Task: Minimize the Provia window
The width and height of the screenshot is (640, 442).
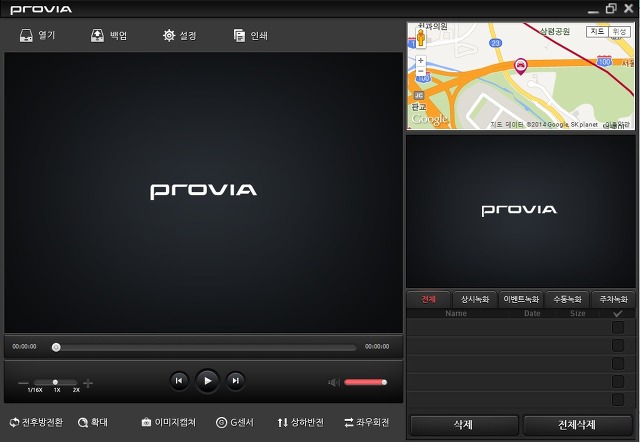Action: [593, 10]
